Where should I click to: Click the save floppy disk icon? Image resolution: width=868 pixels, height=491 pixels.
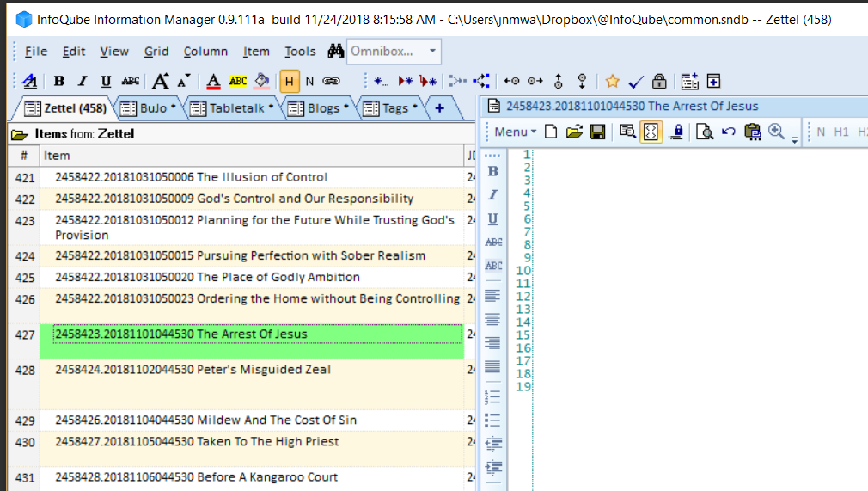(597, 132)
